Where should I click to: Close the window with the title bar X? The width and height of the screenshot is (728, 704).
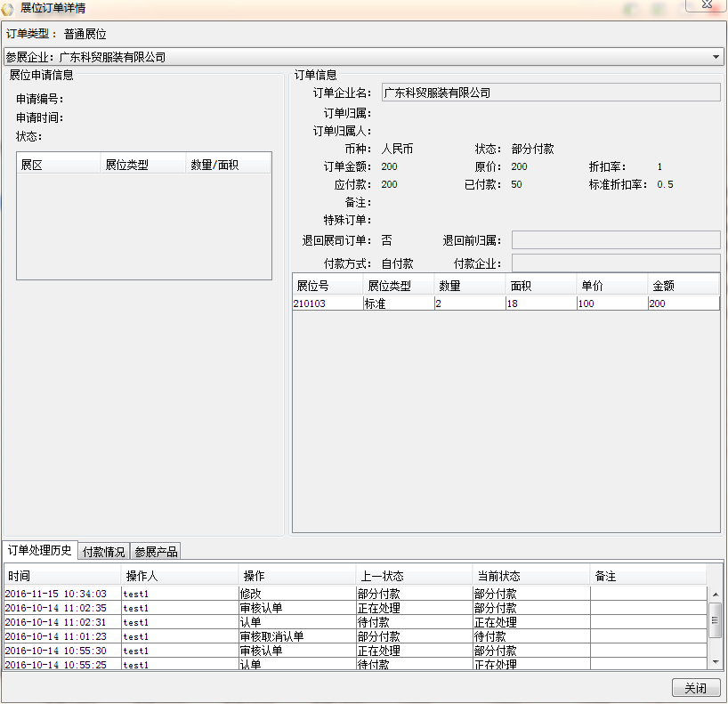click(706, 6)
